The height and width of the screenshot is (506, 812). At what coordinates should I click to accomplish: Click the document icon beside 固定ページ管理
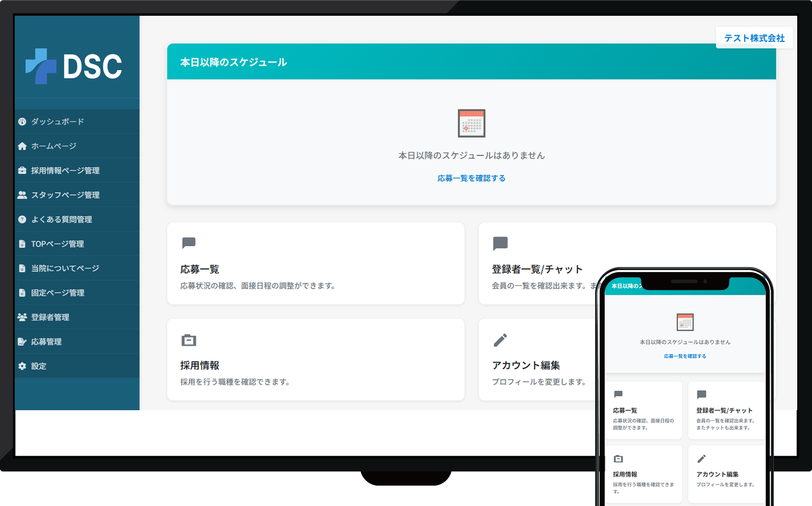coord(22,293)
